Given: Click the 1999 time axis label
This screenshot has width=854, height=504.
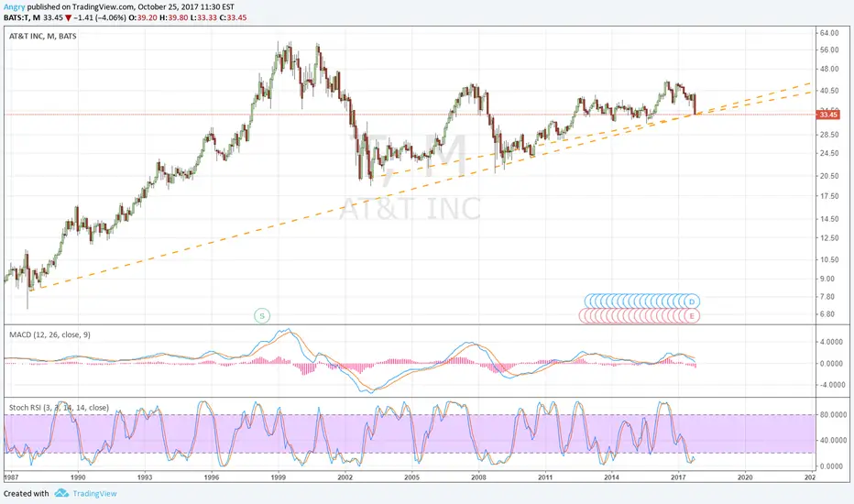Looking at the screenshot, I should (279, 477).
